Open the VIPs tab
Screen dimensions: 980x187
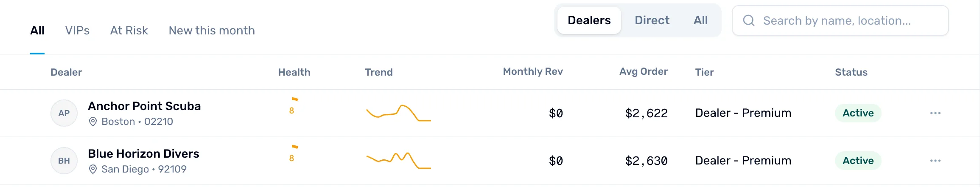click(x=77, y=31)
